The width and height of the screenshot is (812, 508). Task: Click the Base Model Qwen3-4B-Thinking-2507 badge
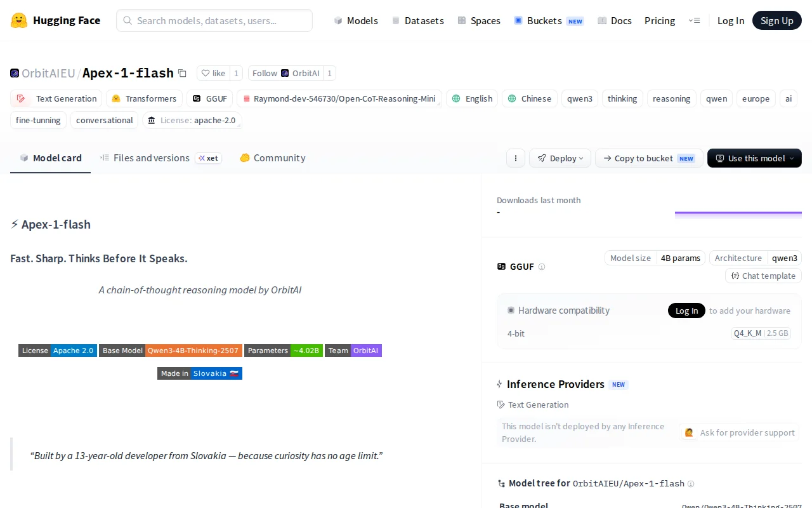[171, 351]
